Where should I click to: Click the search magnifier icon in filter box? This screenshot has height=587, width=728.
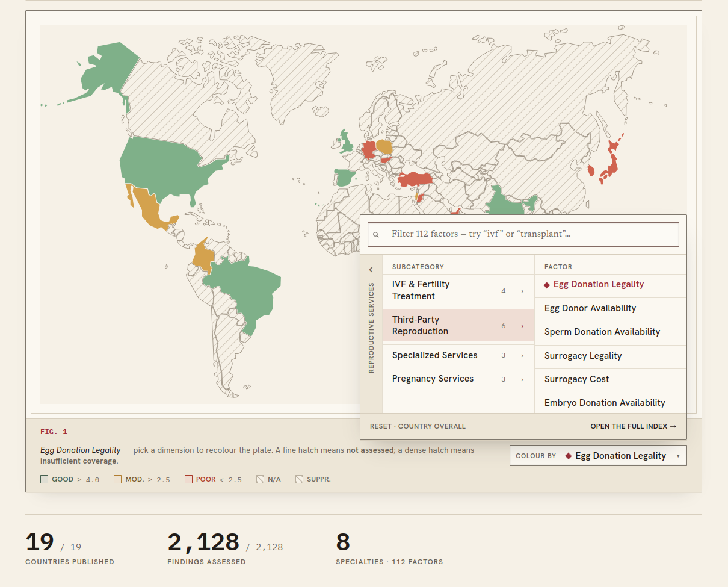376,235
